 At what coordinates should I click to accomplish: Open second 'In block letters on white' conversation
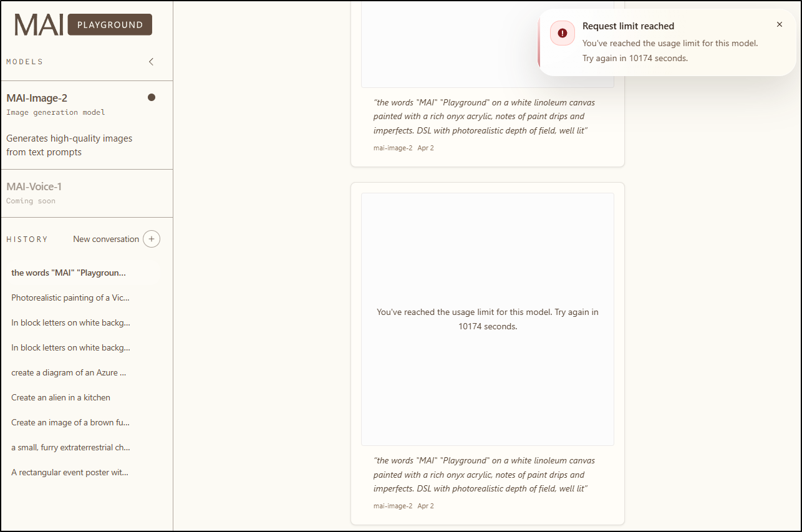(x=70, y=347)
